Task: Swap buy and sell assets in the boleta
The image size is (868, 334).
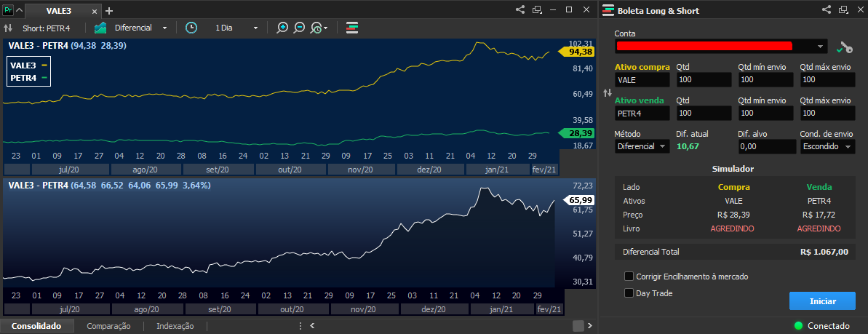Action: (x=608, y=94)
